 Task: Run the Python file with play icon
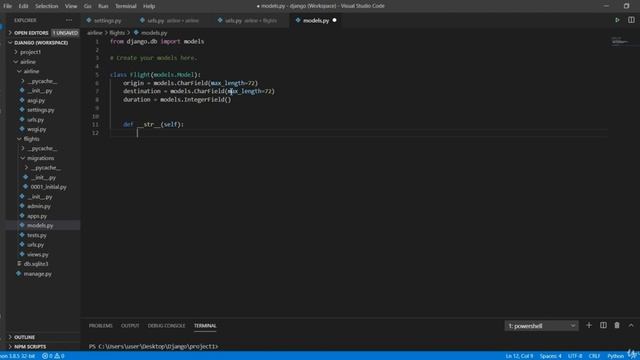pyautogui.click(x=617, y=20)
